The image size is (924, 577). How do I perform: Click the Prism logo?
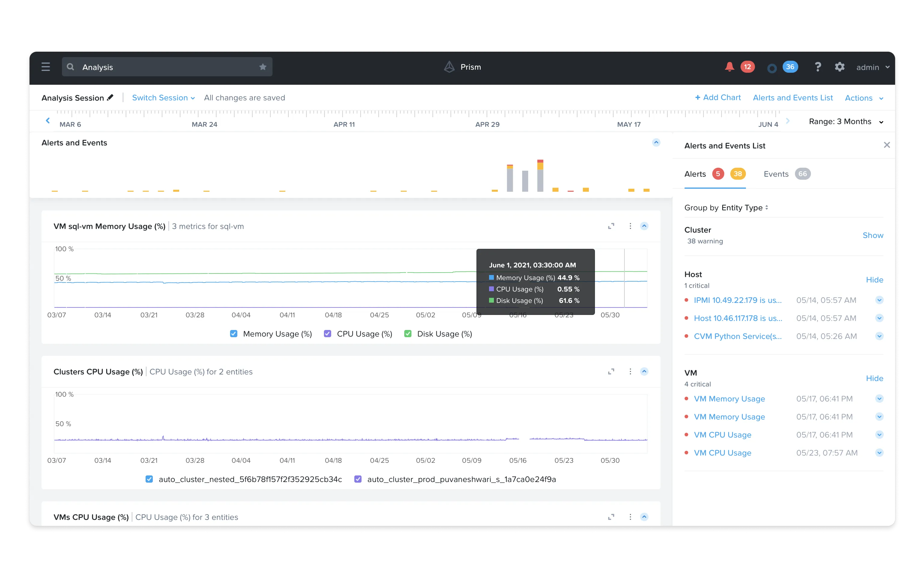pos(449,67)
